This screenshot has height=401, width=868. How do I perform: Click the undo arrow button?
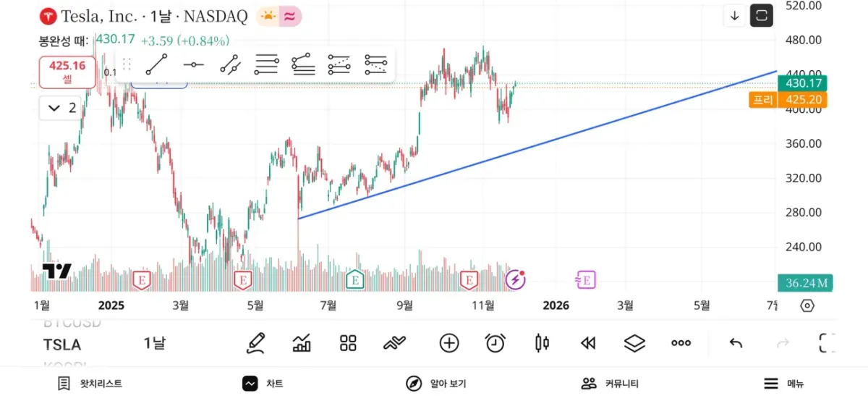pos(736,343)
